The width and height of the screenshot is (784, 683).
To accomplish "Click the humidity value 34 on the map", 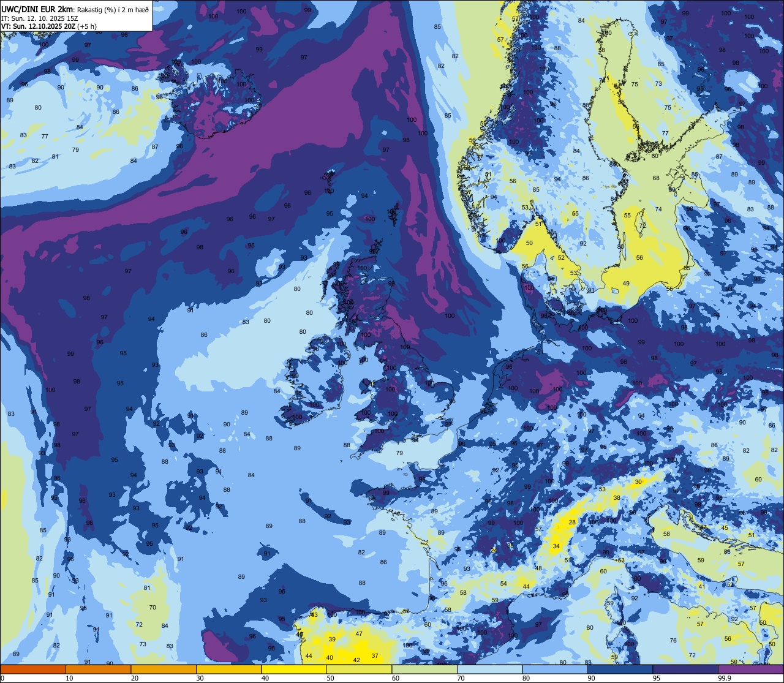I will [556, 546].
